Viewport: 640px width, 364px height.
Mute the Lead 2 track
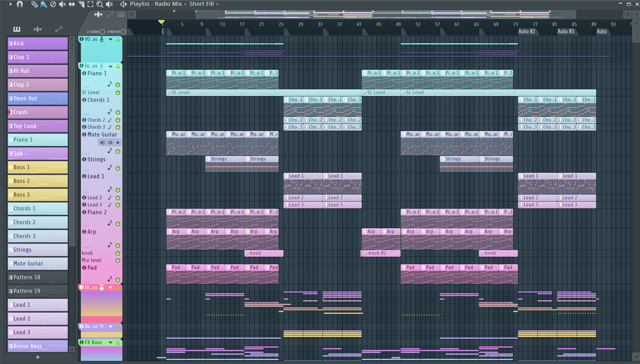118,198
